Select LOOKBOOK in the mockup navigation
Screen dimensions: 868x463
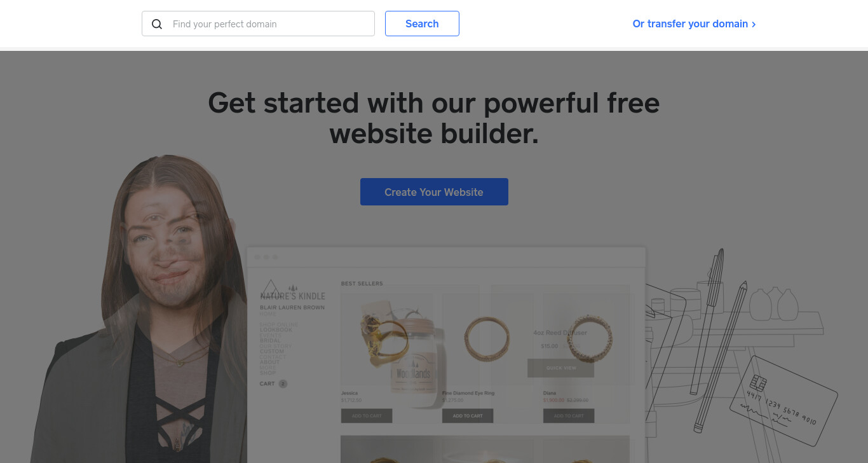(x=276, y=330)
